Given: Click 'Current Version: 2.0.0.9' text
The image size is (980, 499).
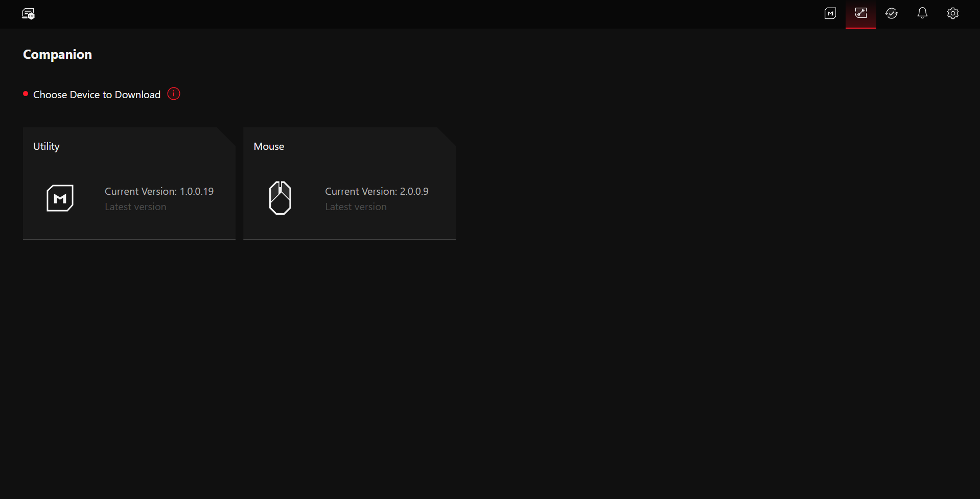Looking at the screenshot, I should [x=377, y=191].
